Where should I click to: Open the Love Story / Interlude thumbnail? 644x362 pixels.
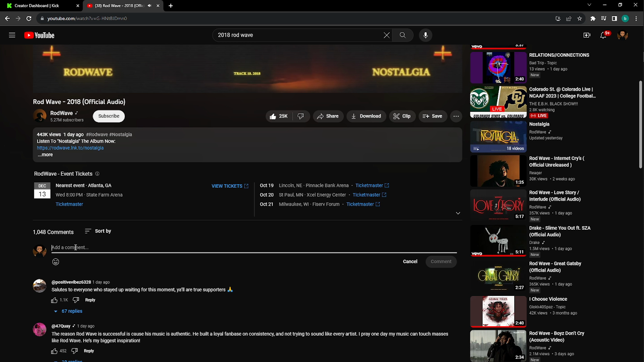tap(498, 205)
